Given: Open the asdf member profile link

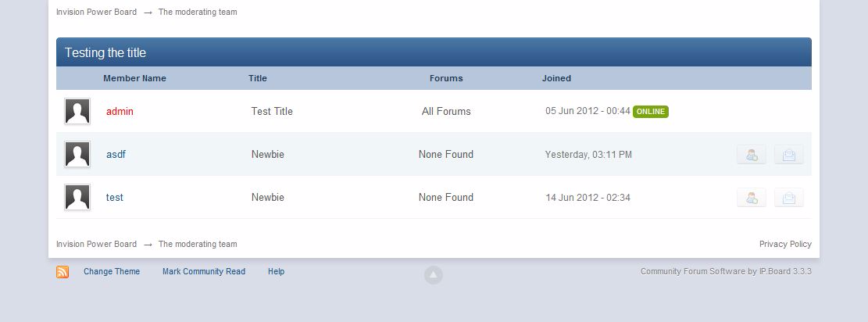Looking at the screenshot, I should click(x=116, y=155).
